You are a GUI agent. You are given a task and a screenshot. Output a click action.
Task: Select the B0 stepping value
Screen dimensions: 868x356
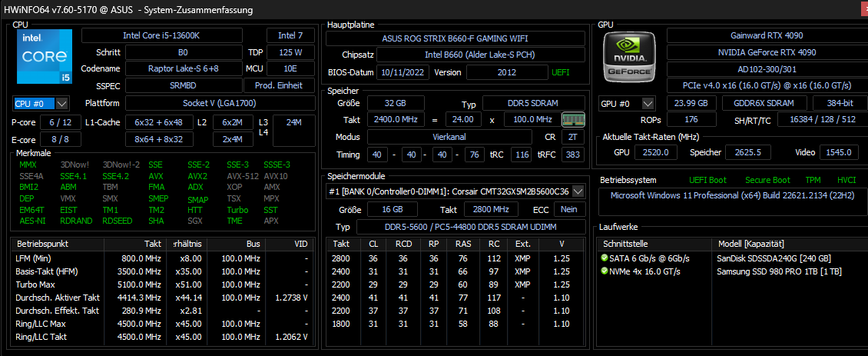coord(184,53)
